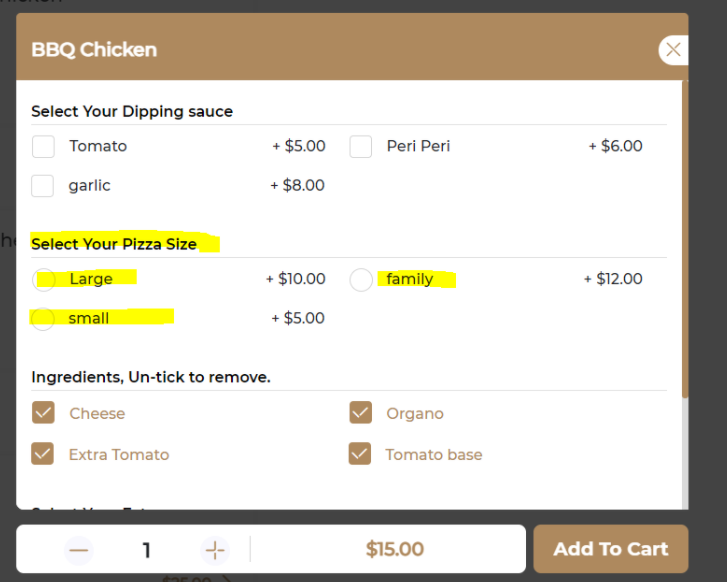This screenshot has height=582, width=727.
Task: Uncheck the Extra Tomato ingredient
Action: (43, 454)
